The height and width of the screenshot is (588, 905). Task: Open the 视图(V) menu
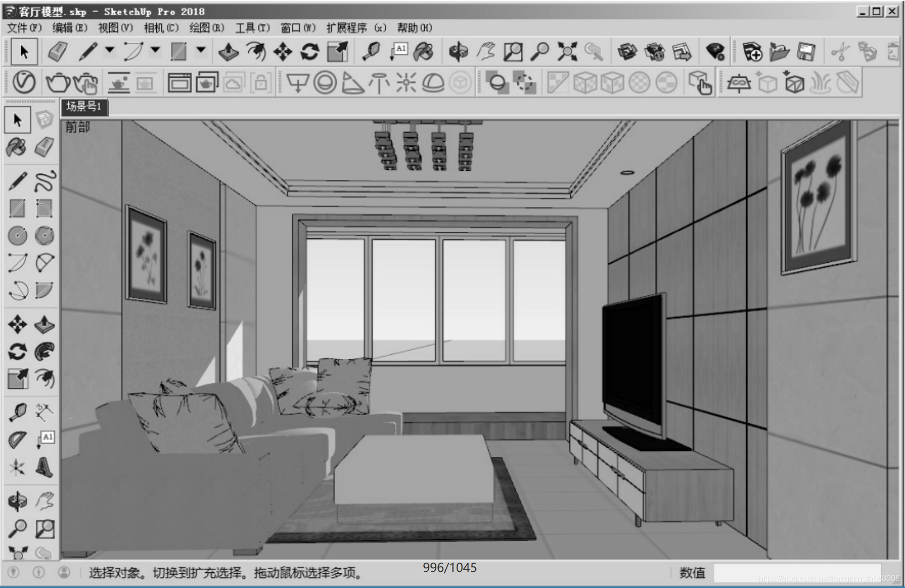[116, 28]
